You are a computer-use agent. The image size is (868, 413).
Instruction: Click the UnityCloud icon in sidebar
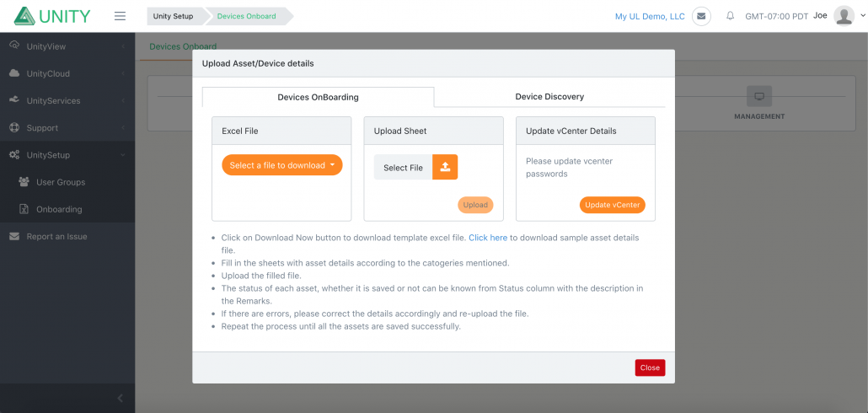(x=15, y=73)
